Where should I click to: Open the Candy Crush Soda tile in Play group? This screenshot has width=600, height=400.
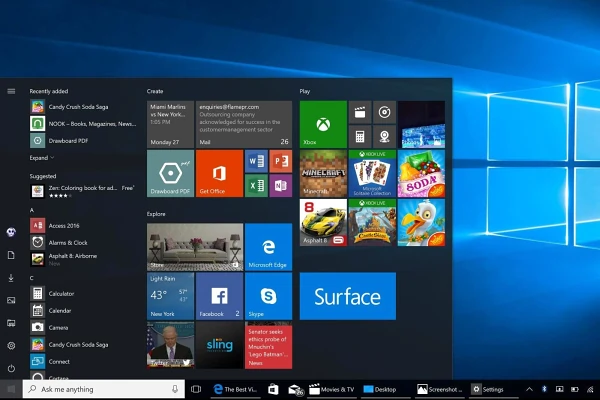click(421, 173)
